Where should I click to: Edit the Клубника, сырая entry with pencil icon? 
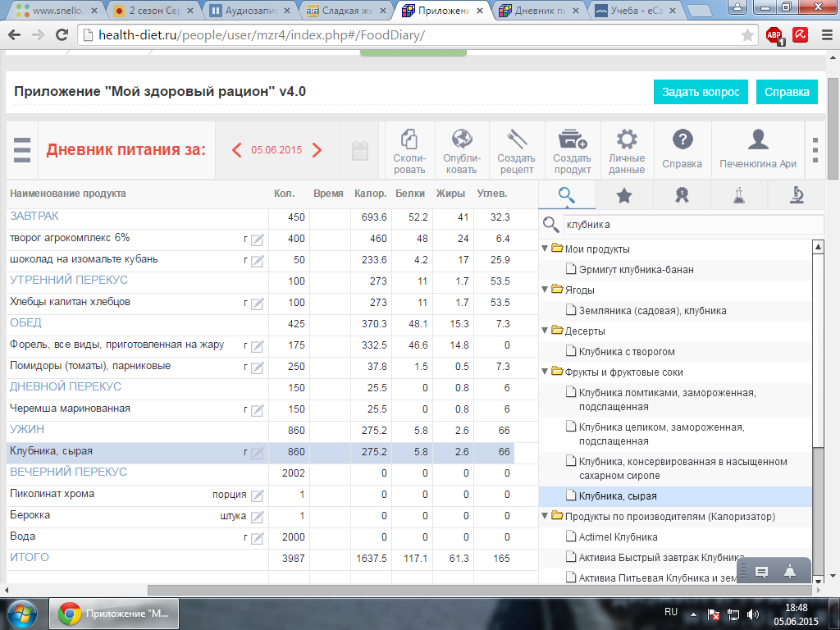pyautogui.click(x=257, y=453)
